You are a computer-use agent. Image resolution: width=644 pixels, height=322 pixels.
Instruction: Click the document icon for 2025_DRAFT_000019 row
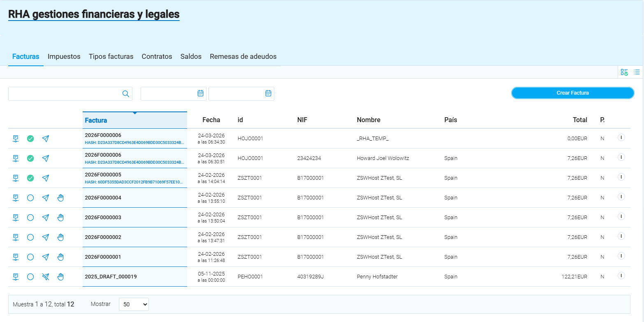pos(16,277)
